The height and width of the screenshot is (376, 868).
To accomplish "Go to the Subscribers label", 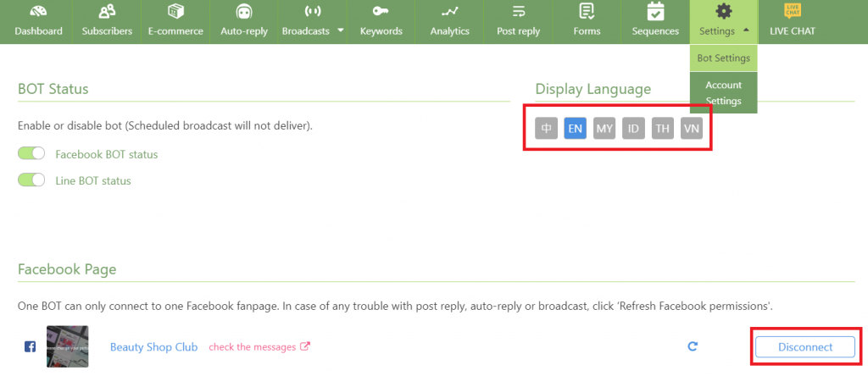I will click(x=107, y=31).
